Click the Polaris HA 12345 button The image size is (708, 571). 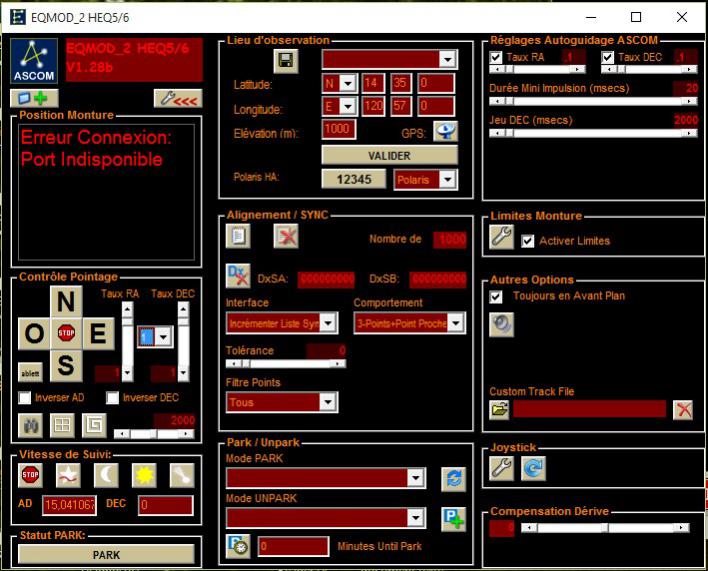[x=354, y=179]
